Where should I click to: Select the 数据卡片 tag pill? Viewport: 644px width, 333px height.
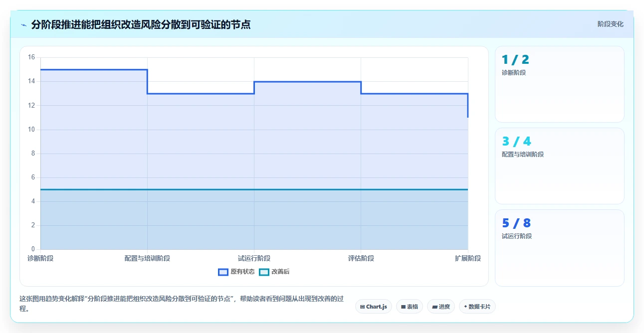[477, 307]
